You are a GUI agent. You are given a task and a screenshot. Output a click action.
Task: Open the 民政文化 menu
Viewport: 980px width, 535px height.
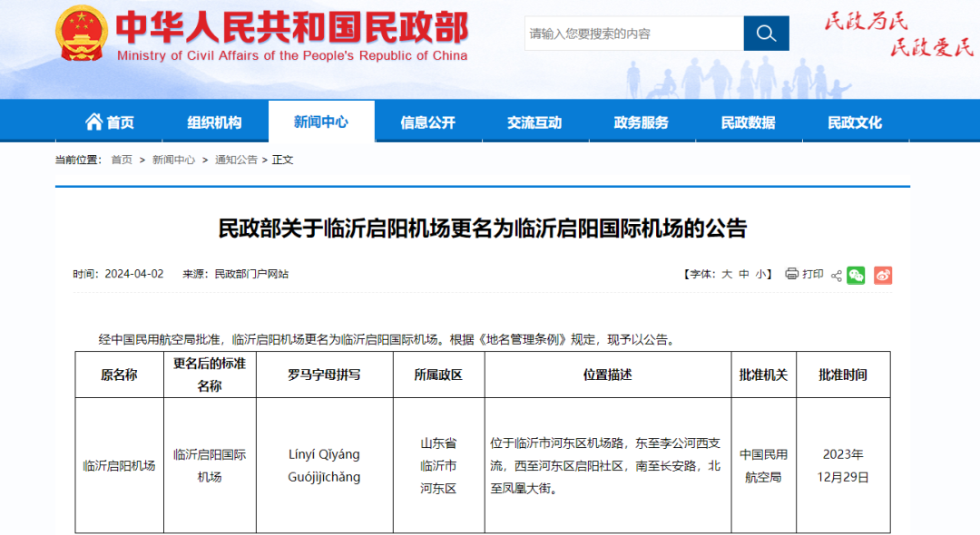(855, 122)
